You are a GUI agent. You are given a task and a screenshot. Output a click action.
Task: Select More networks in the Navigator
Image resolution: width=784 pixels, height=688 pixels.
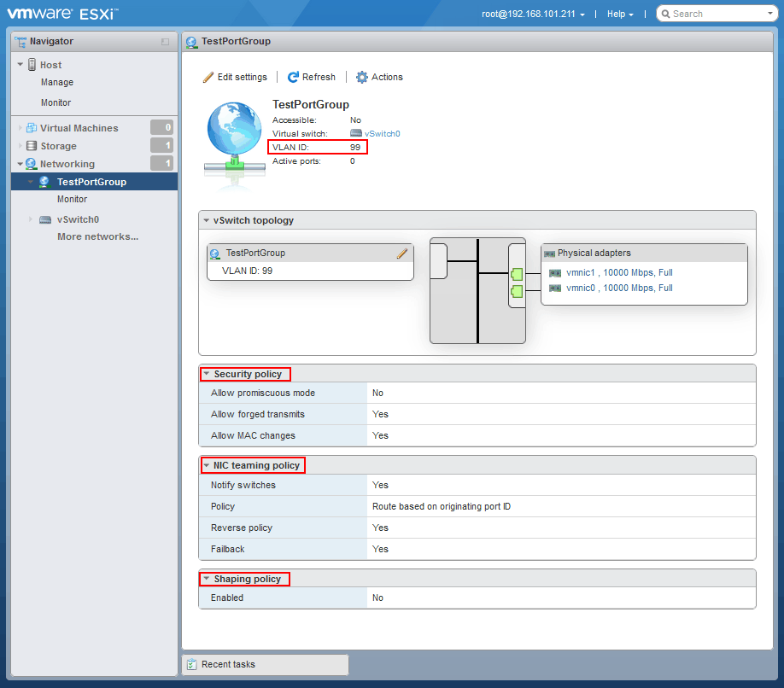(97, 236)
